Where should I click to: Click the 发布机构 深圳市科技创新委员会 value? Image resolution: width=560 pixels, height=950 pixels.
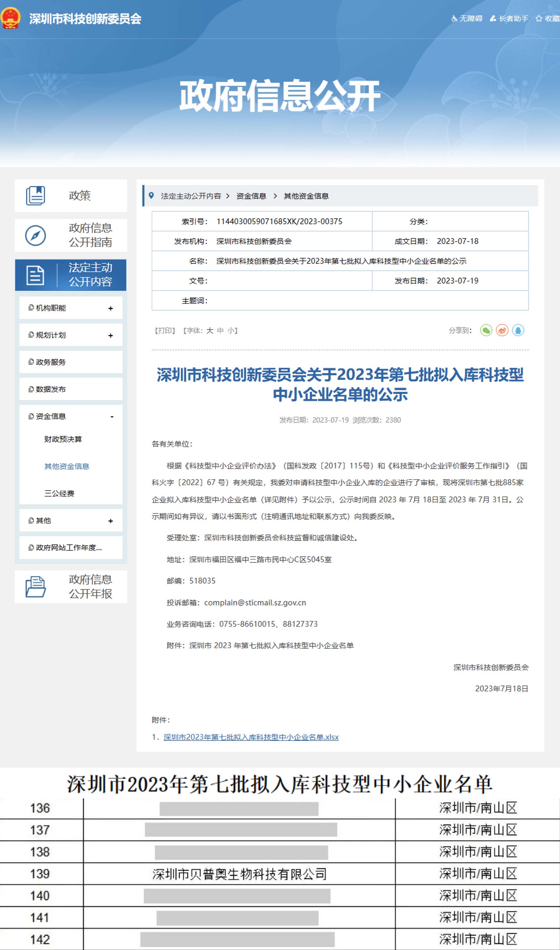pos(254,241)
